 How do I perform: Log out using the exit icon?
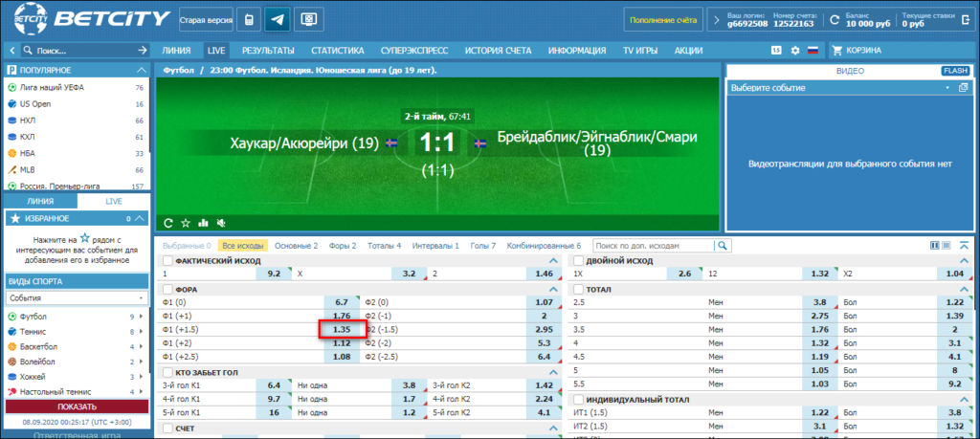pyautogui.click(x=965, y=19)
